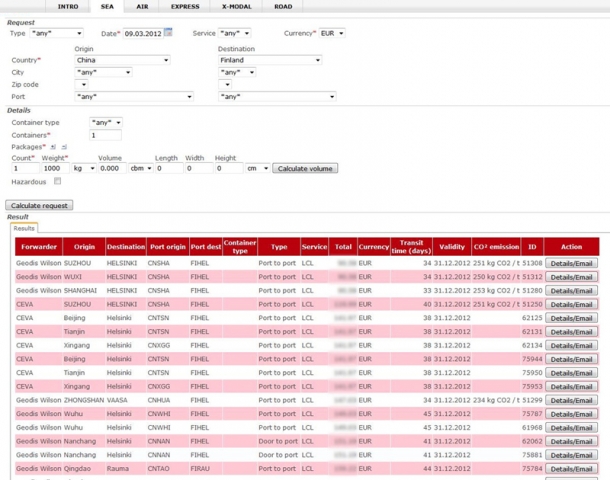This screenshot has height=480, width=610.
Task: Sort by the CO² emission column header
Action: click(496, 247)
